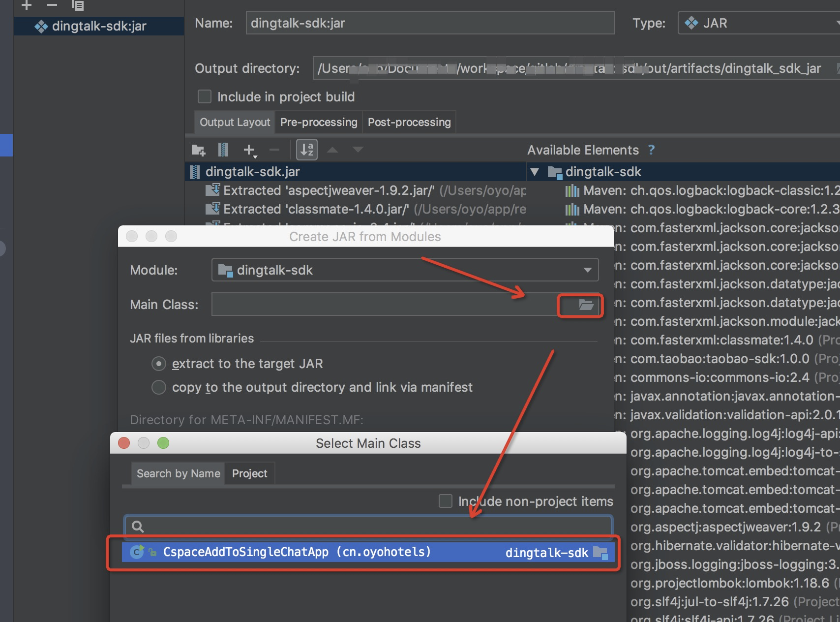Move selected layout element up
This screenshot has height=622, width=840.
pos(333,150)
